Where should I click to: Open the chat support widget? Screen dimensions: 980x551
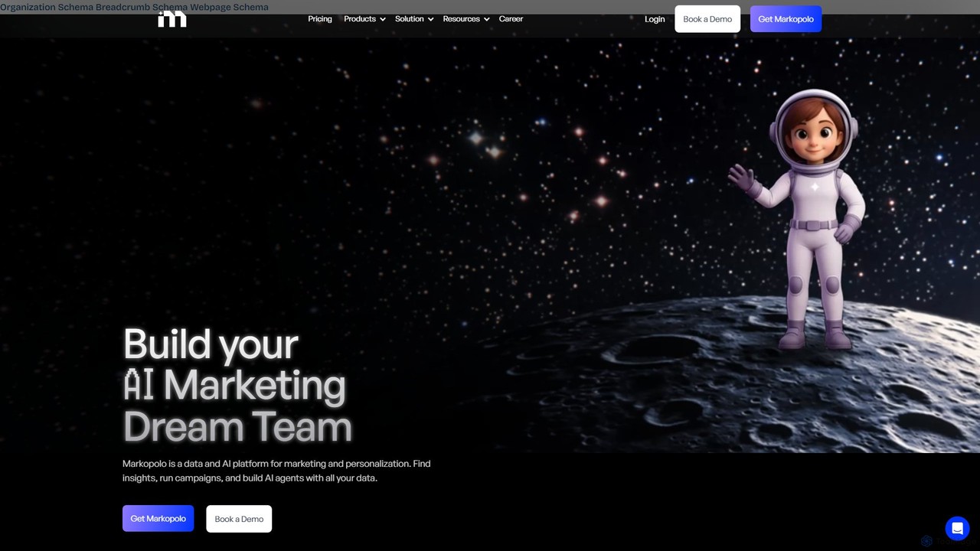point(957,529)
